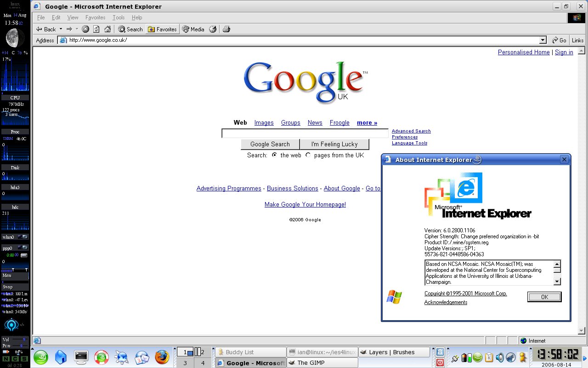Open the History toolbar icon

click(x=213, y=29)
